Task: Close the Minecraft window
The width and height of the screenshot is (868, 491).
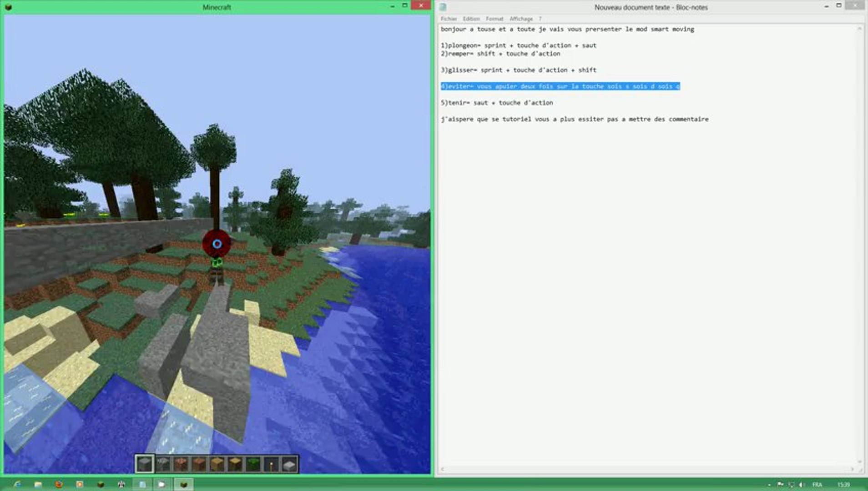Action: pyautogui.click(x=421, y=5)
